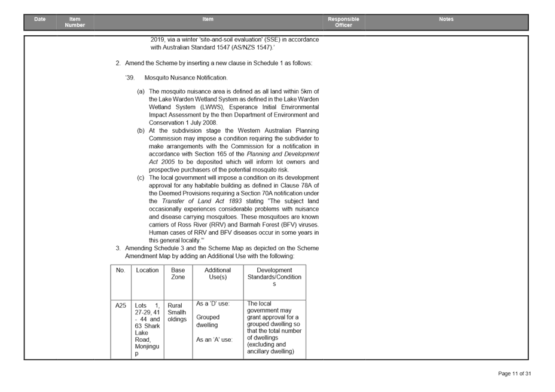Click the page number in footer
Viewport: 555px width, 392px height.
coord(514,373)
